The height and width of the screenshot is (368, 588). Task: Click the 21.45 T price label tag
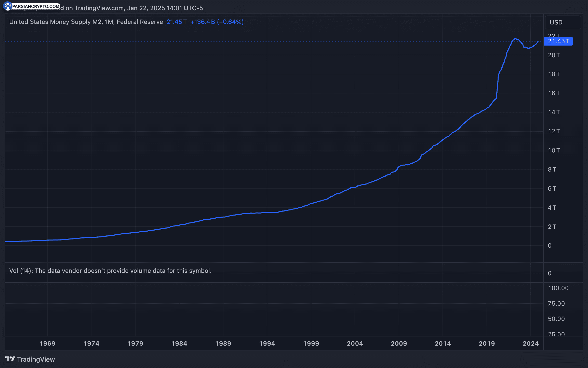click(558, 41)
